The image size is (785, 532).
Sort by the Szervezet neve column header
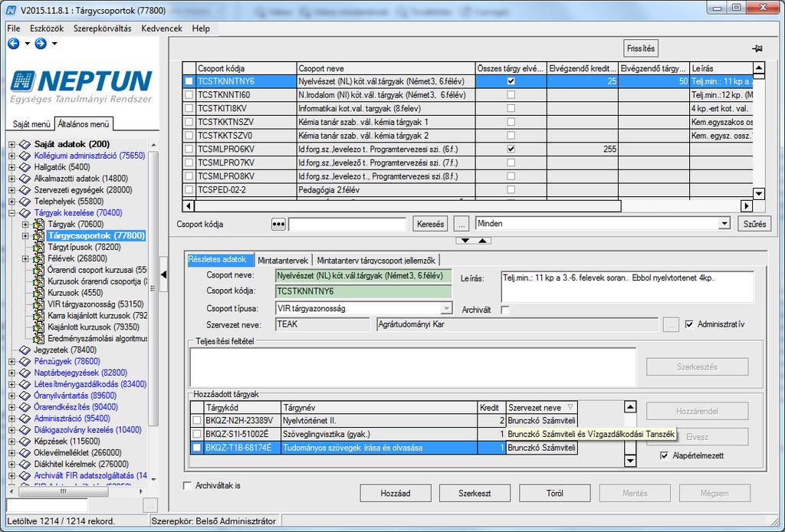click(x=541, y=407)
